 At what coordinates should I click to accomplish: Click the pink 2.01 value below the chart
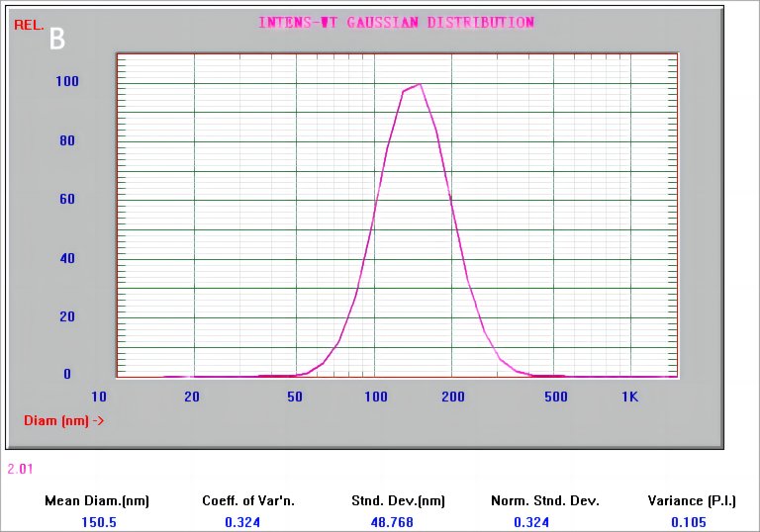[20, 469]
